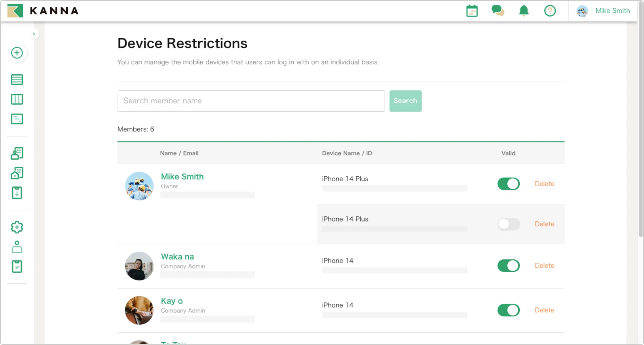The height and width of the screenshot is (345, 644).
Task: Click into the member name search field
Action: pos(251,101)
